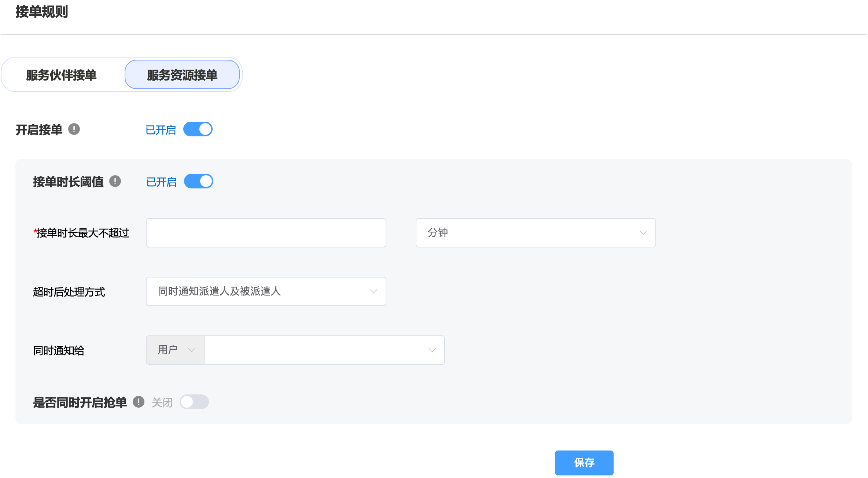Toggle off the 开启接单 switch
The image size is (868, 478).
pos(198,129)
